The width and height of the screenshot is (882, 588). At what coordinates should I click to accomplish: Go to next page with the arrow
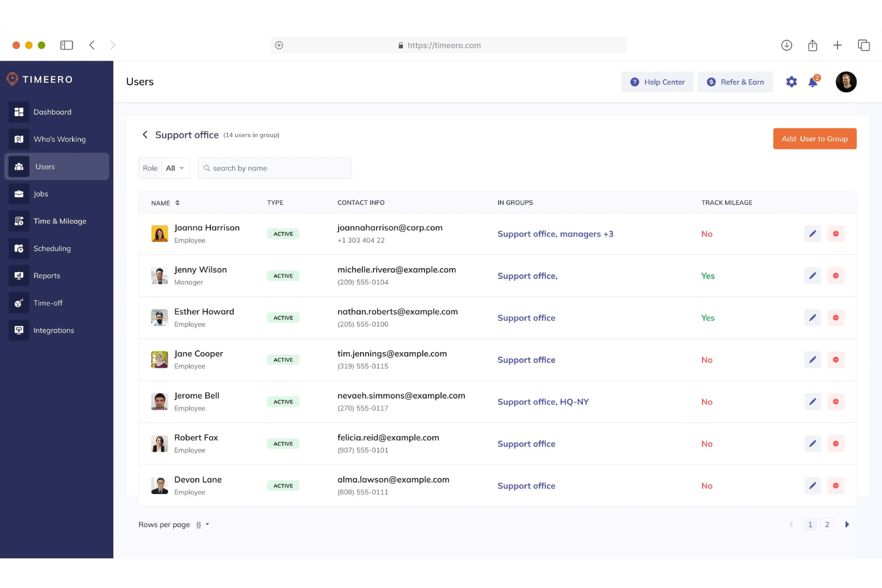pos(847,525)
